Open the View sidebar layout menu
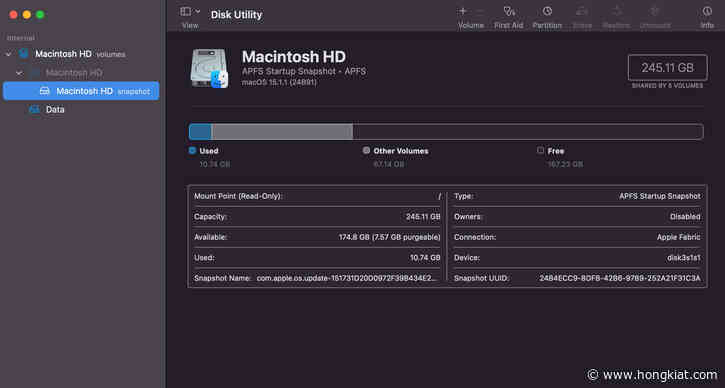The width and height of the screenshot is (725, 388). pyautogui.click(x=190, y=12)
